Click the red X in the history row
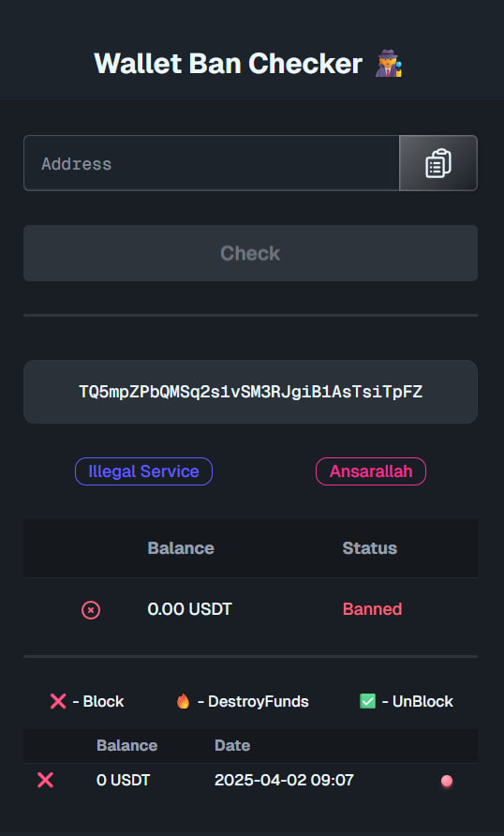The width and height of the screenshot is (504, 836). click(x=45, y=781)
